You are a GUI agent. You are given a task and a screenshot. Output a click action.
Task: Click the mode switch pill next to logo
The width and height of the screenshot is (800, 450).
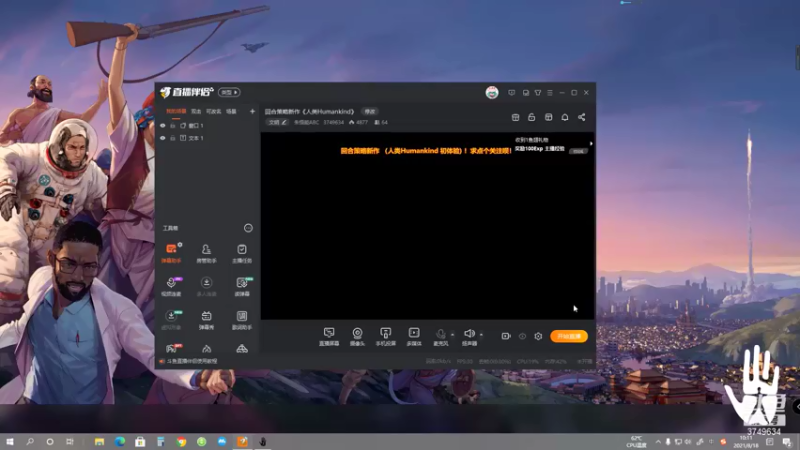coord(229,92)
